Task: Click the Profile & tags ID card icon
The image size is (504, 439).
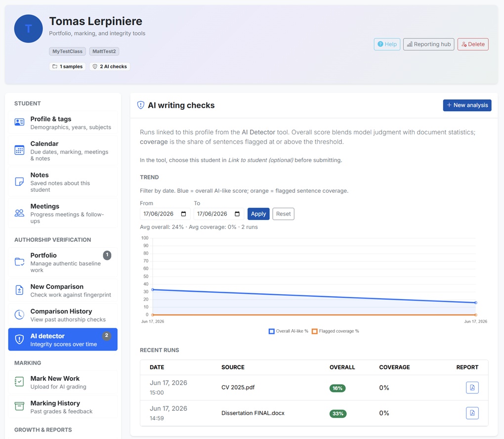Action: click(19, 122)
